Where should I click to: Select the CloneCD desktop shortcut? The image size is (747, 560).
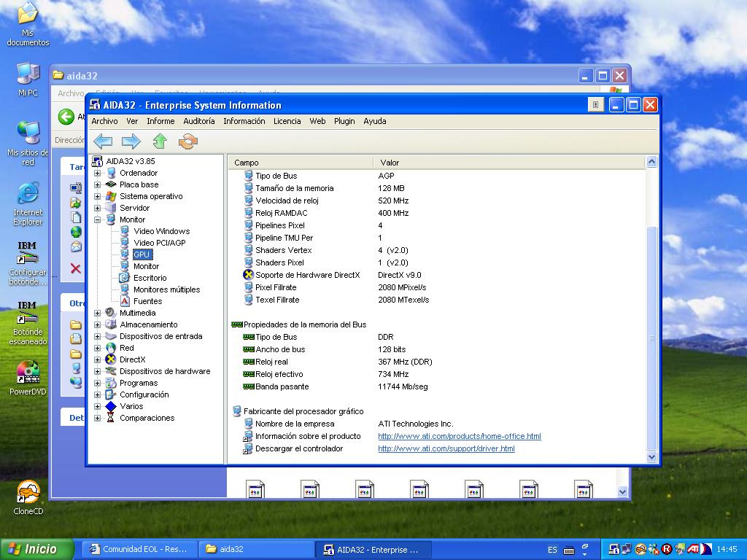coord(28,497)
